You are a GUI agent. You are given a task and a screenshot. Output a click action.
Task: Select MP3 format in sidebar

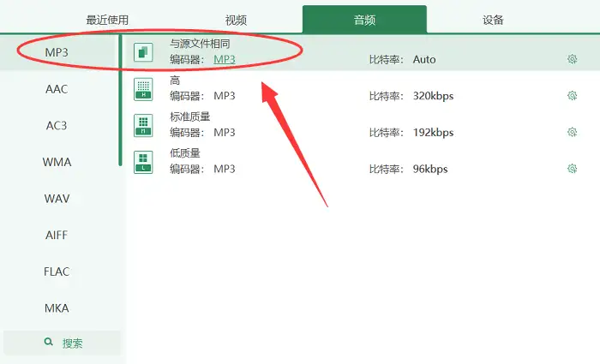[57, 52]
